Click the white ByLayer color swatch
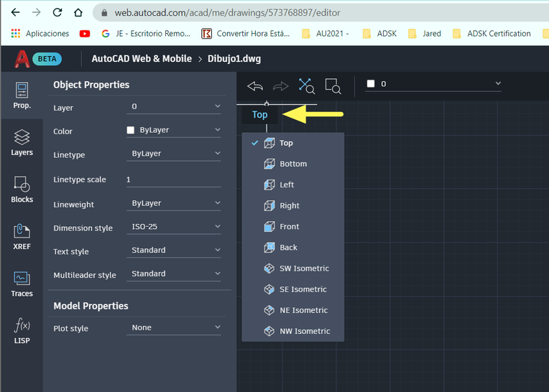 pyautogui.click(x=131, y=130)
